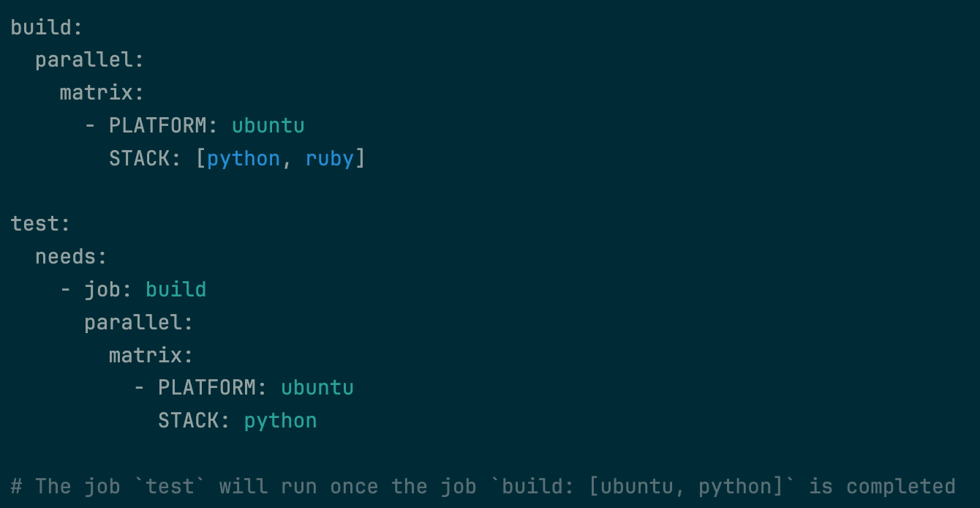The height and width of the screenshot is (508, 980).
Task: Click the word "completed" in the comment
Action: click(900, 487)
